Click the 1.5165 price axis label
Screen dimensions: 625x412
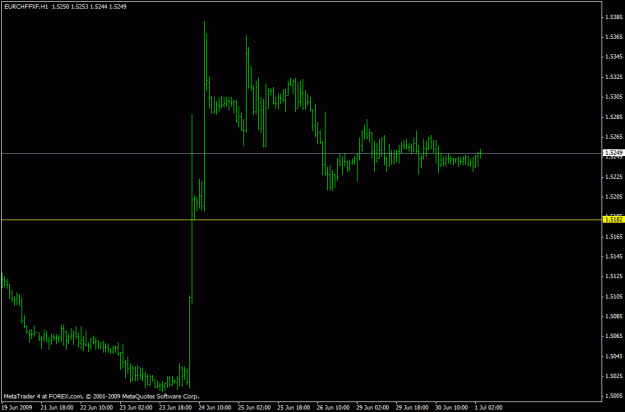coord(614,237)
